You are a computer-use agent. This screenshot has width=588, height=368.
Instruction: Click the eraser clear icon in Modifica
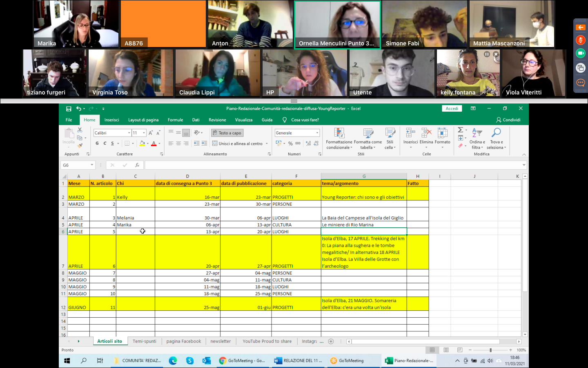point(461,146)
